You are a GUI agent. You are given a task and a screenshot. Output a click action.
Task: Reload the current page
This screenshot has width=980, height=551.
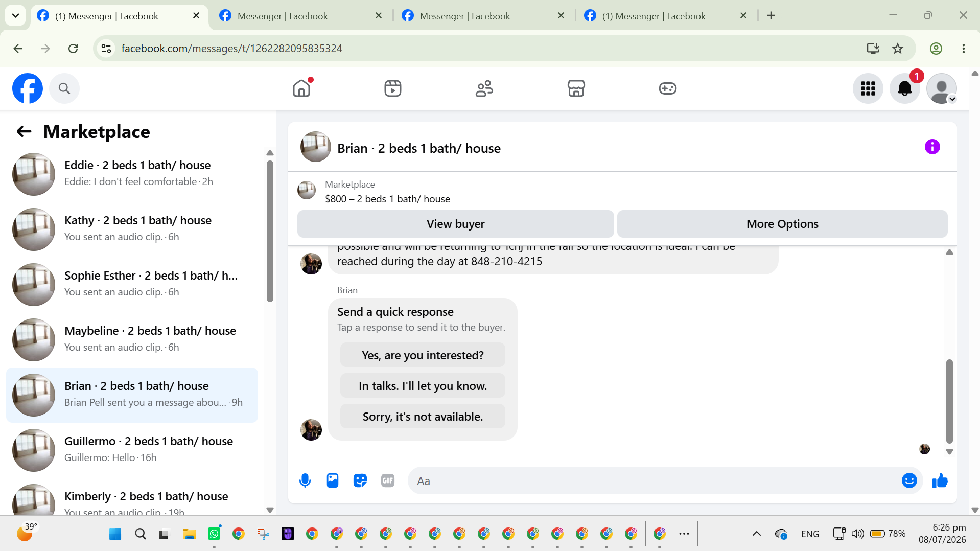coord(73,49)
